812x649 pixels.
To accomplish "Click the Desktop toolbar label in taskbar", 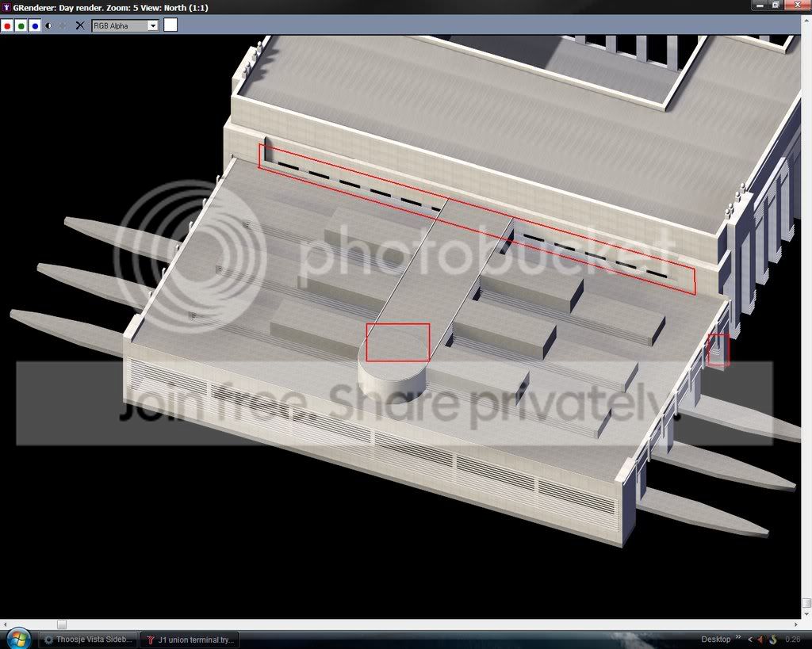I will coord(716,639).
